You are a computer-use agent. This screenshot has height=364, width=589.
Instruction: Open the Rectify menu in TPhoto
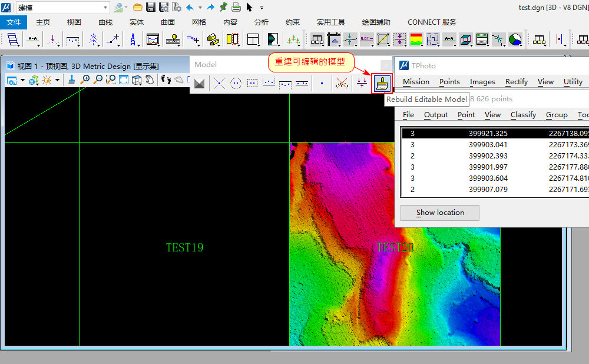click(516, 82)
